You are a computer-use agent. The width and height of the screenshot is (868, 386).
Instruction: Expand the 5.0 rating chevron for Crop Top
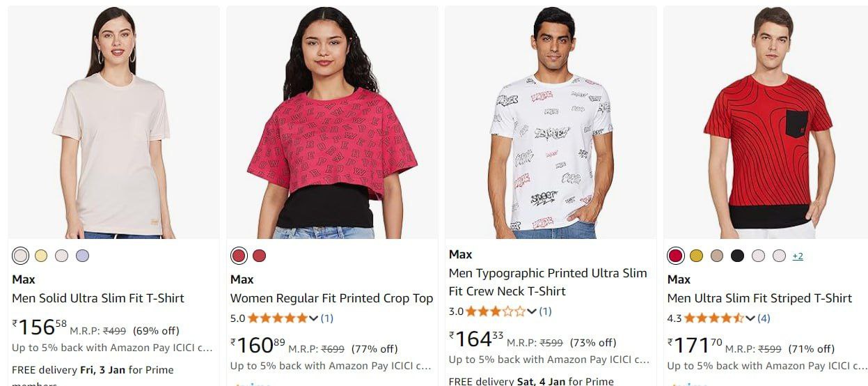point(314,318)
